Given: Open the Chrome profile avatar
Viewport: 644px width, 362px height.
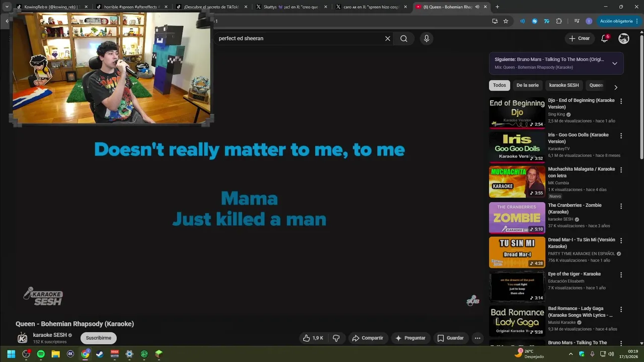Looking at the screenshot, I should (x=589, y=21).
